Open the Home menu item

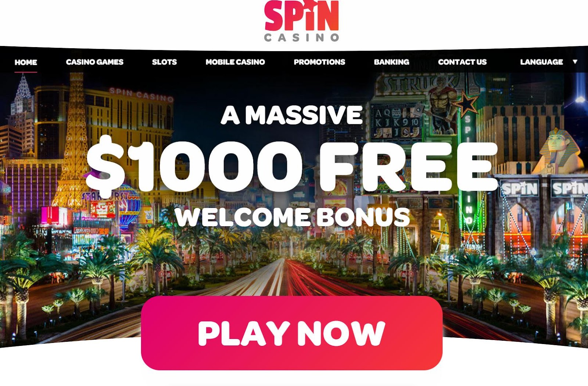(26, 62)
